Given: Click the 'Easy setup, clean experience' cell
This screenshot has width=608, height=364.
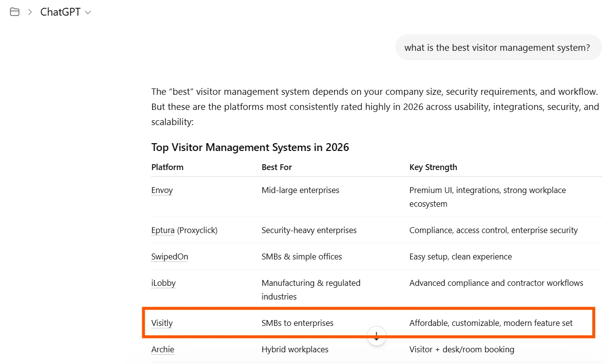Looking at the screenshot, I should tap(461, 257).
